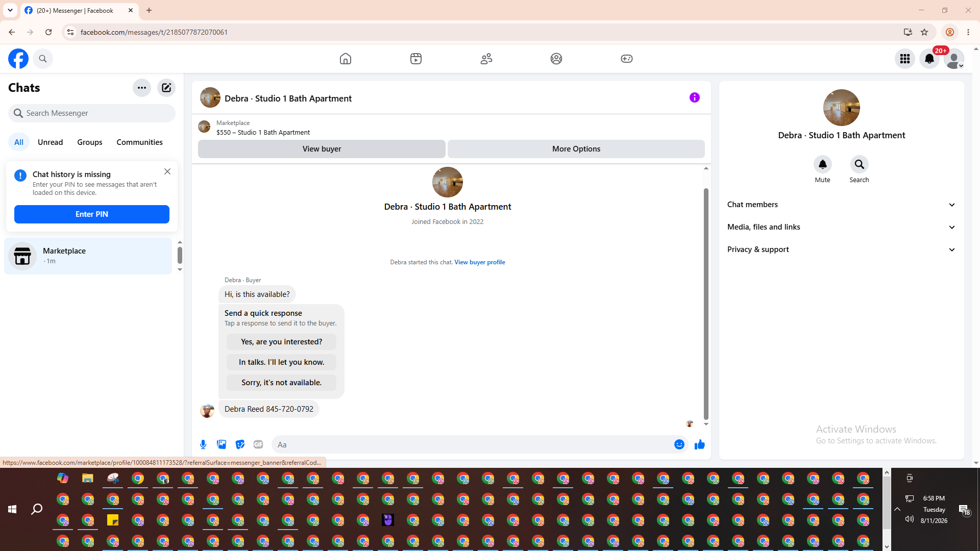Open the Facebook logo home link

tap(18, 59)
